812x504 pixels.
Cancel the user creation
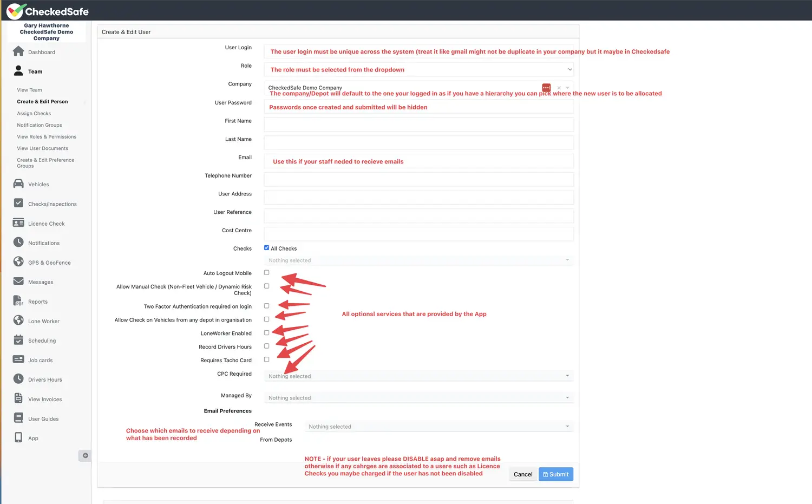[522, 474]
